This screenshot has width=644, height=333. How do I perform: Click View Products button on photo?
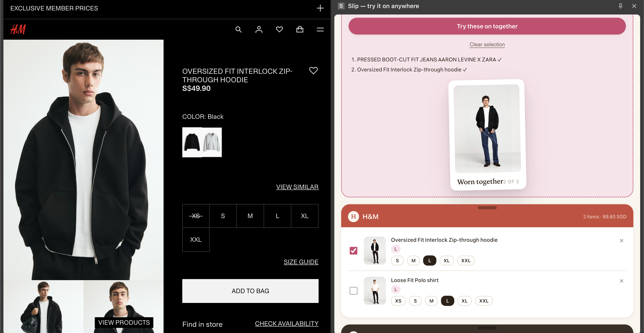tap(124, 322)
